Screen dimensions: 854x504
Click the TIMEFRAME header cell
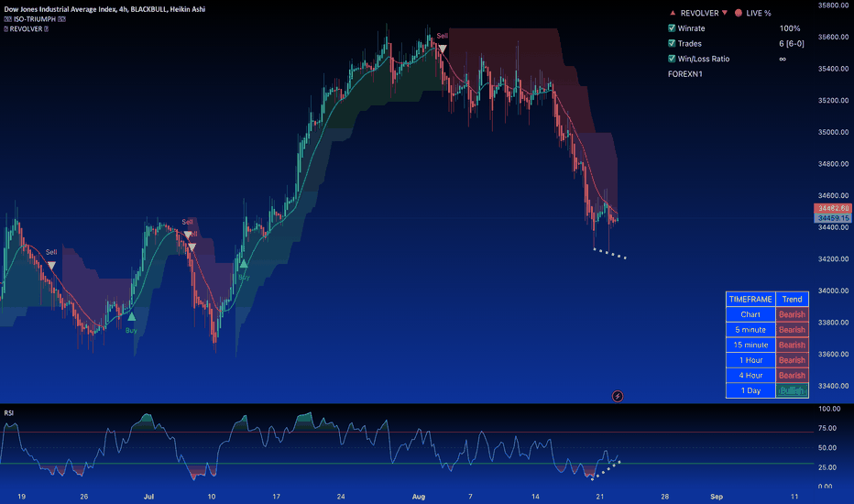click(x=750, y=299)
